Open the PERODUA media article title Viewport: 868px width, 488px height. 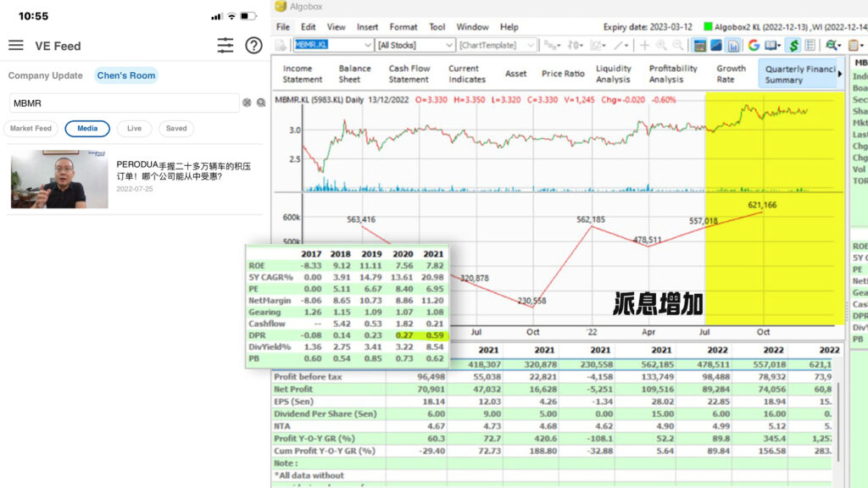click(x=183, y=171)
